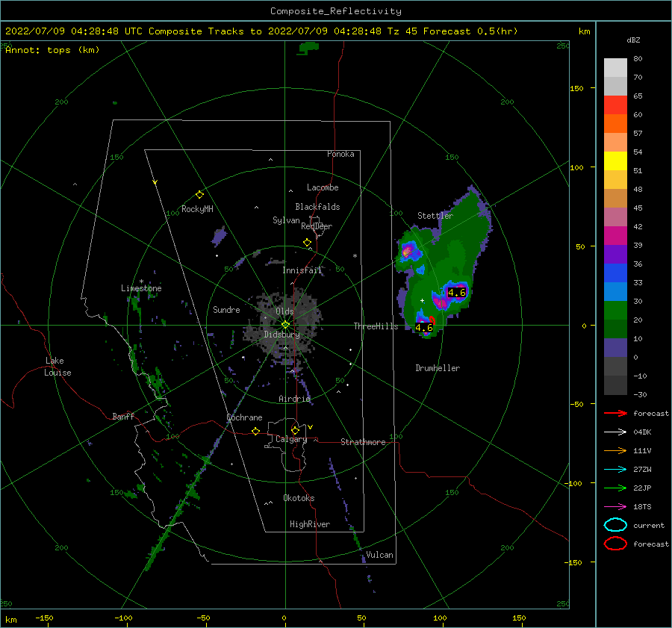Click the green 22JP arrow in legend
Image resolution: width=672 pixels, height=628 pixels.
coord(615,488)
